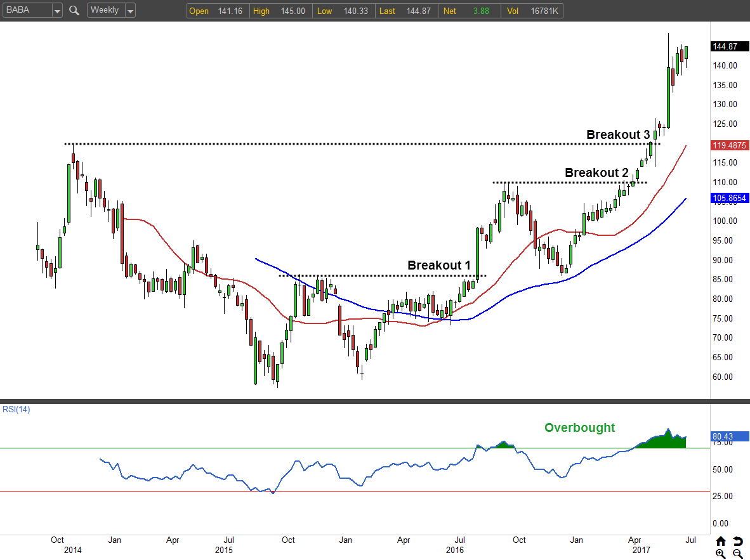Select the Breakout 2 annotation label
The image size is (750, 560).
coord(596,173)
